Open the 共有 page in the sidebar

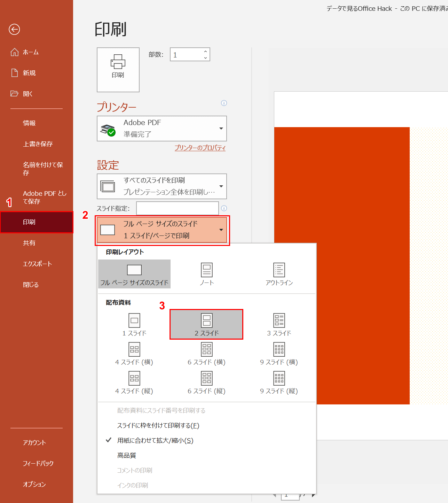click(x=37, y=243)
